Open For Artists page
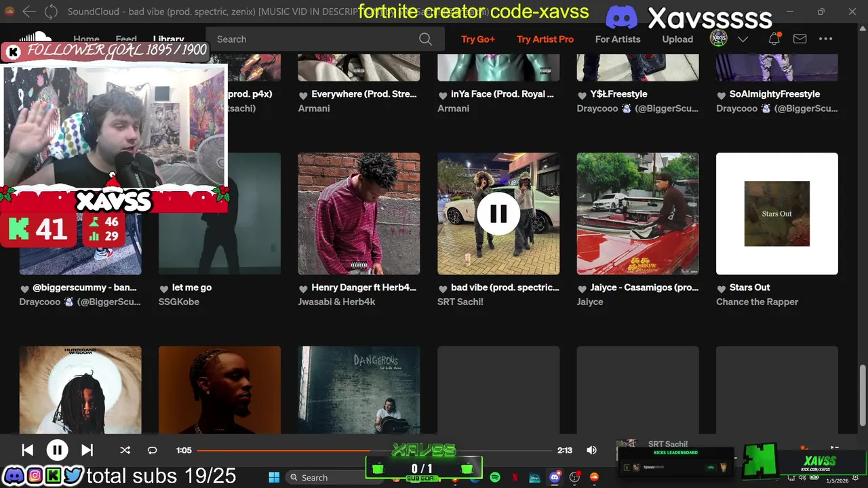 [618, 39]
